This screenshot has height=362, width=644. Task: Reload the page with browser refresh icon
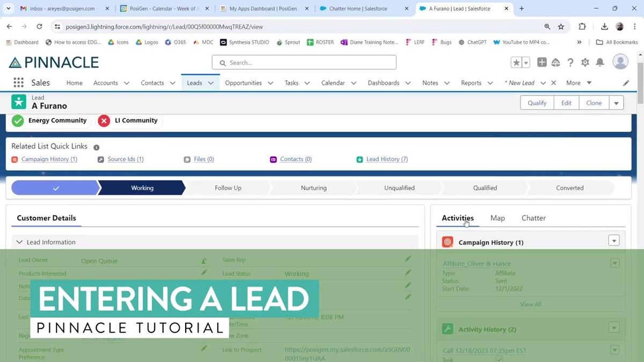[39, 26]
